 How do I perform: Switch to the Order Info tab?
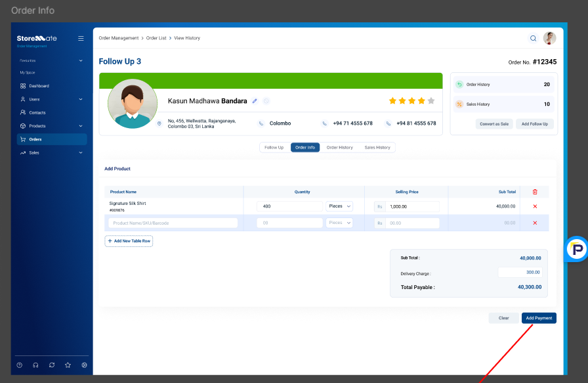305,148
